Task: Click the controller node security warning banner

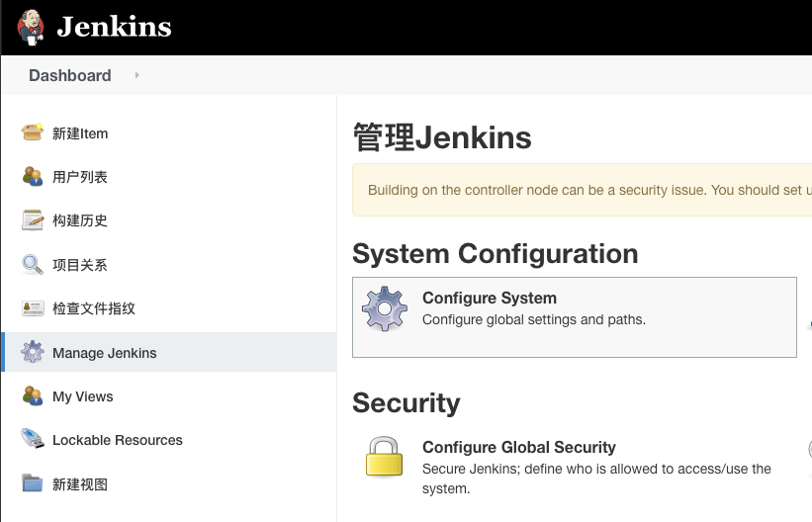Action: coord(583,190)
